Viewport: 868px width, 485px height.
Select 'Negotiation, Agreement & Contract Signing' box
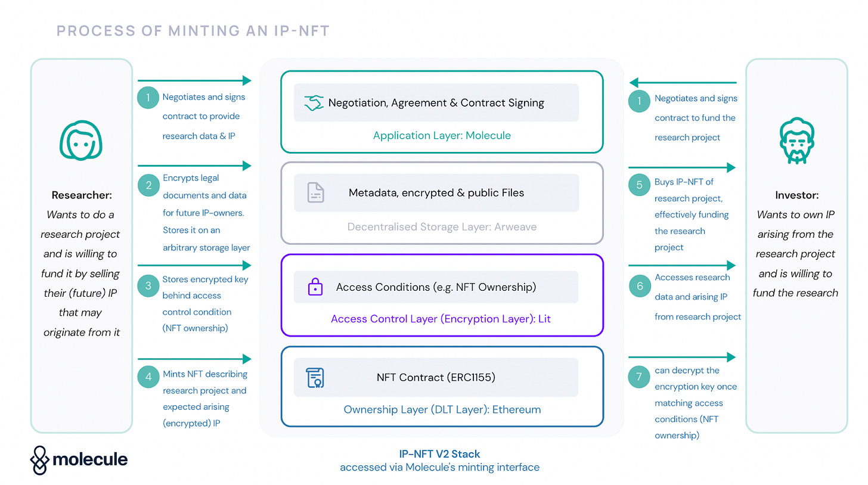pos(436,102)
